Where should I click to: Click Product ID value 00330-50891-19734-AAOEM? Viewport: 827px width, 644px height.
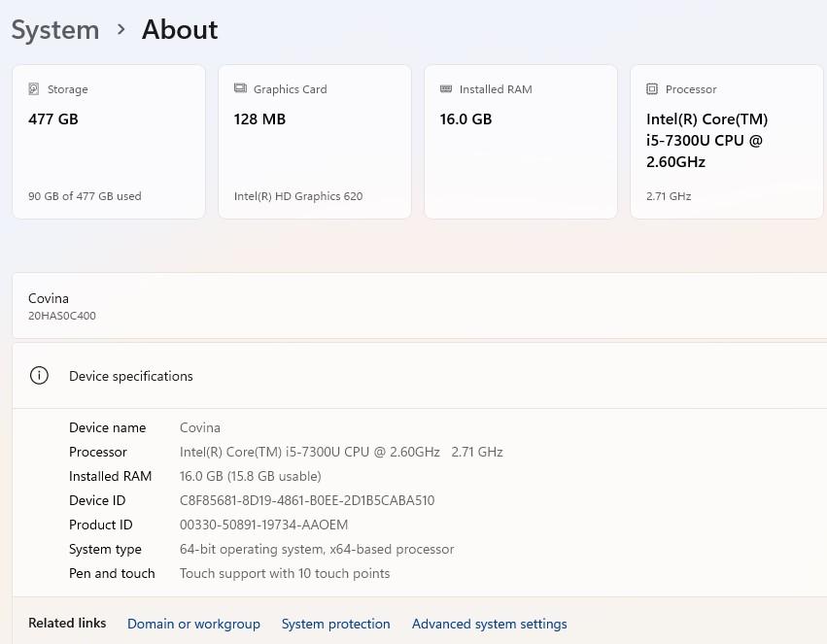(263, 525)
